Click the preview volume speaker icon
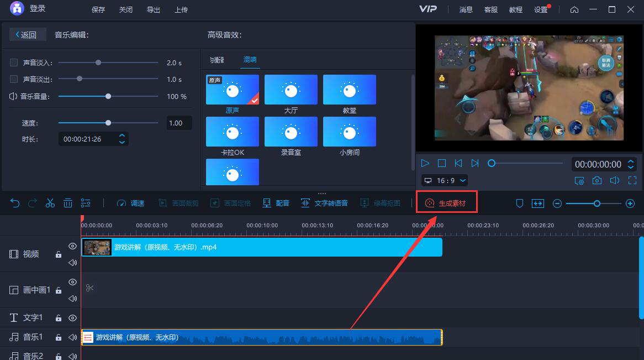The image size is (644, 360). pos(614,180)
